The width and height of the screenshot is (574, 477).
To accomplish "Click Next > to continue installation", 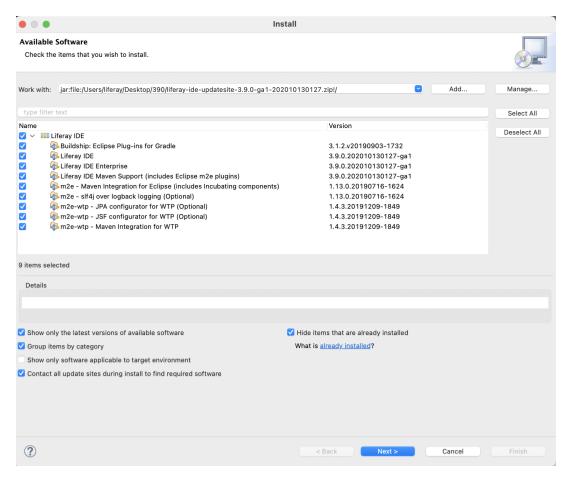I will (388, 451).
